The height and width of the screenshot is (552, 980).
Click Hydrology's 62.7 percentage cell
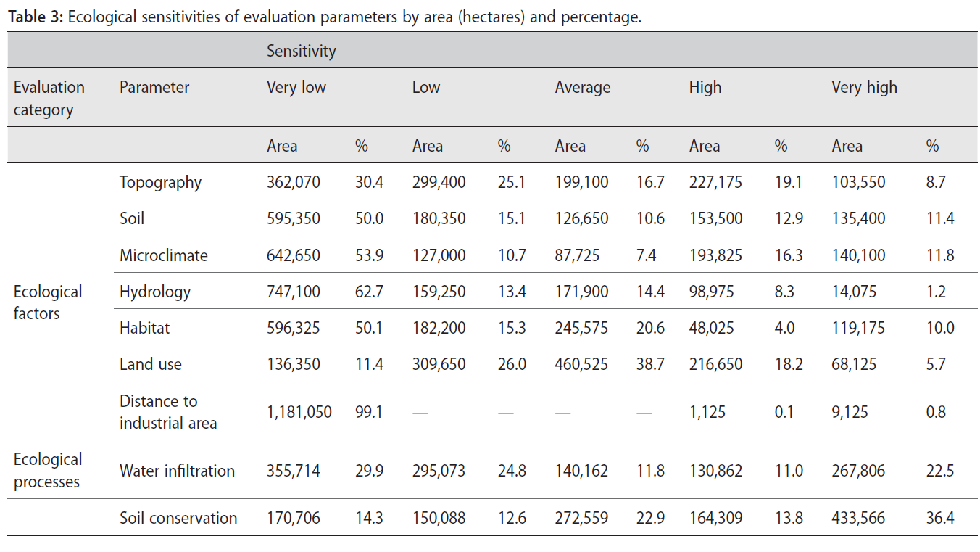[369, 292]
